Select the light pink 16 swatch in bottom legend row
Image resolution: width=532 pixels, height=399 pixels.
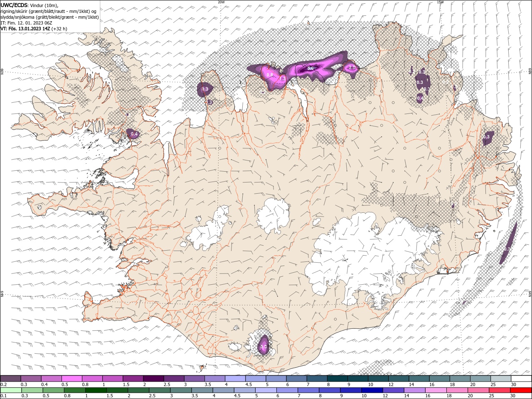click(436, 390)
